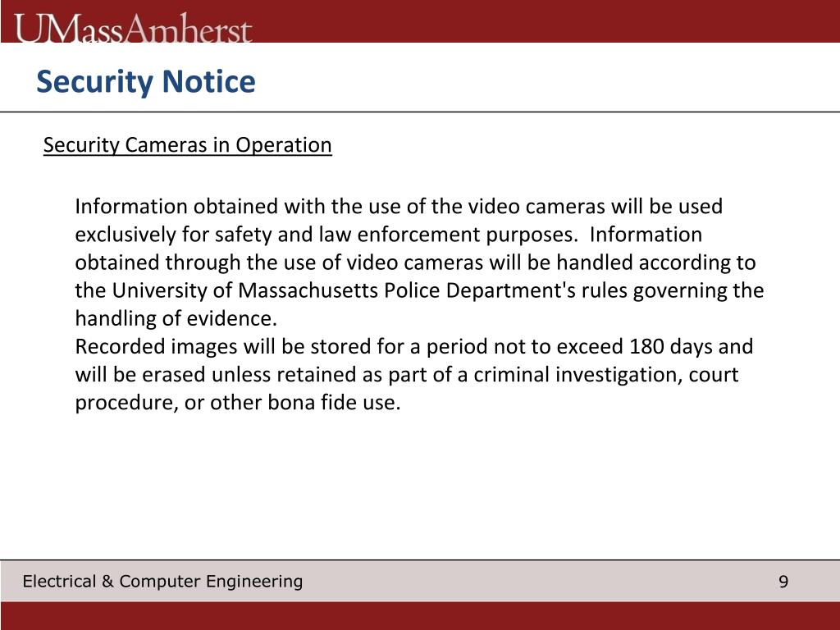Click the UMassAmherst logo in header
Image resolution: width=840 pixels, height=630 pixels.
pos(133,29)
